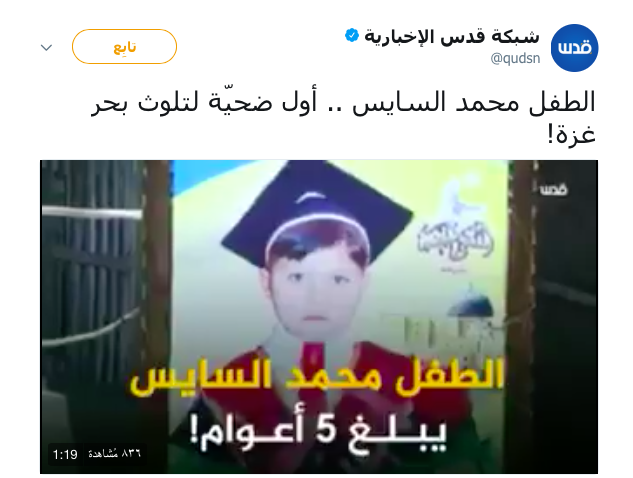This screenshot has height=478, width=633.
Task: Click the قدس watermark inside the video
Action: tap(554, 189)
